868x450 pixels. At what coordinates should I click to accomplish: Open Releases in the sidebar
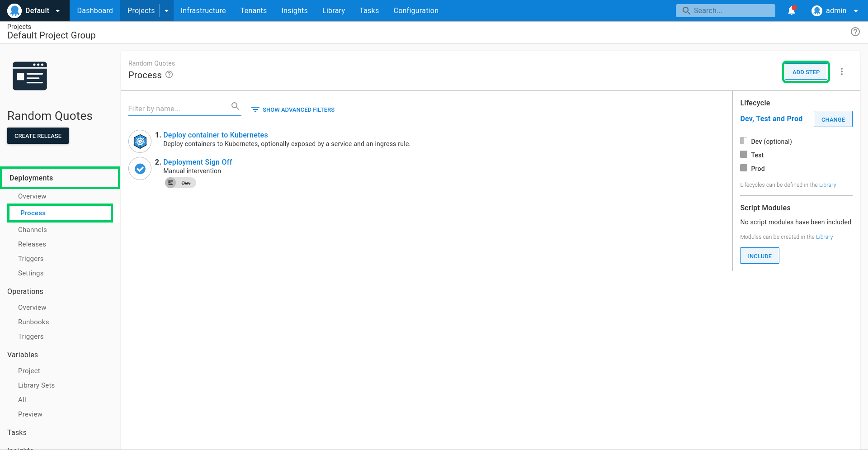[x=32, y=244]
